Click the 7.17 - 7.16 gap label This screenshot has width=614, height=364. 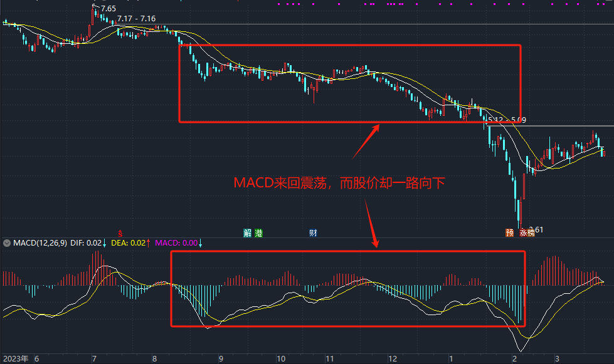coord(136,19)
